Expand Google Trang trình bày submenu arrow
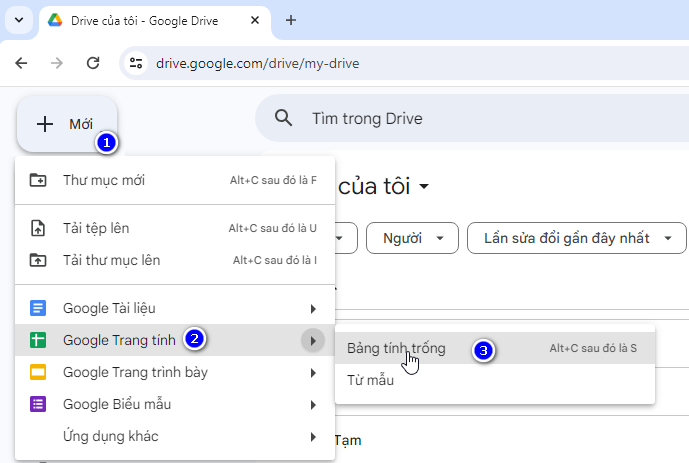The image size is (689, 463). point(313,373)
